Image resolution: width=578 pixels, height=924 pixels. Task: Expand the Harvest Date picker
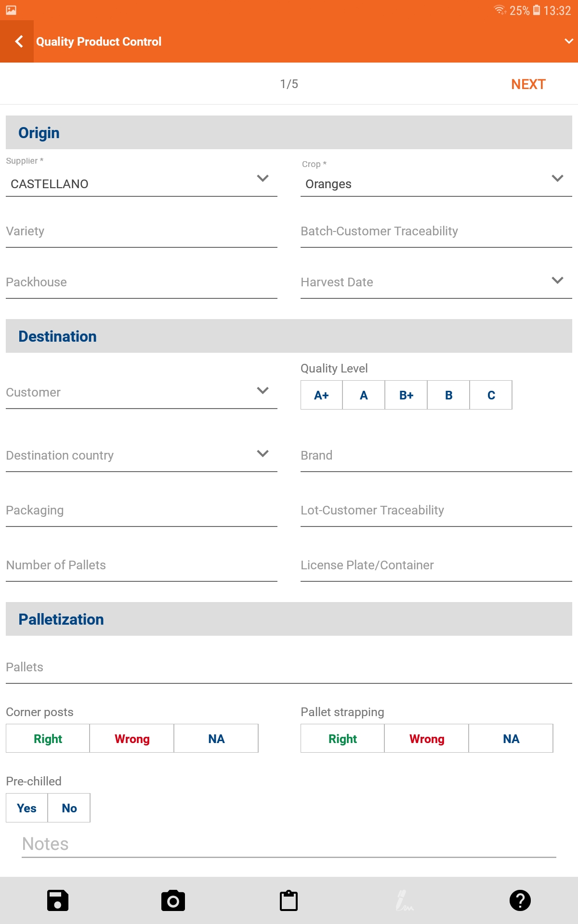[436, 282]
